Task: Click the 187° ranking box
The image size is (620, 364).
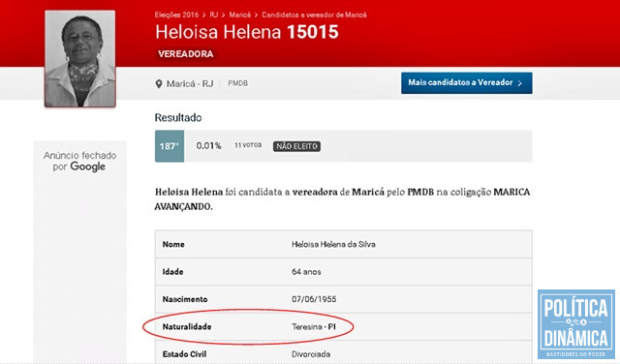Action: [170, 146]
